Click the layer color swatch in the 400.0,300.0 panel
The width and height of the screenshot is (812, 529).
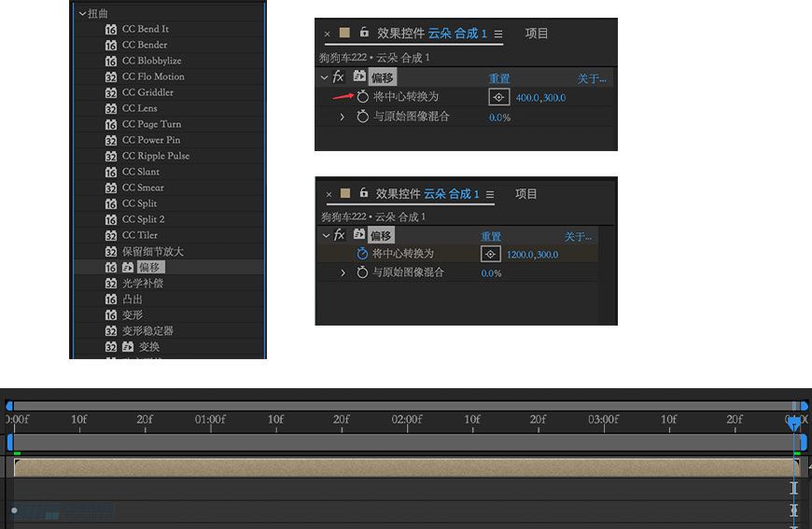point(344,34)
